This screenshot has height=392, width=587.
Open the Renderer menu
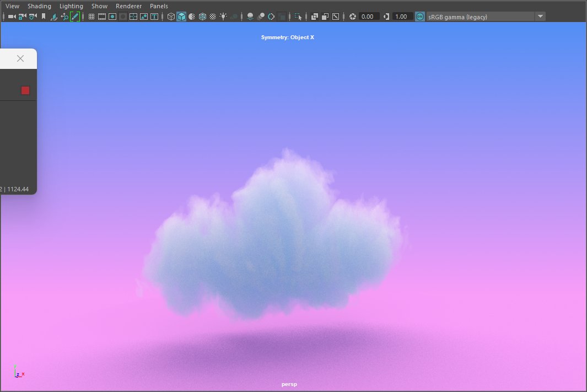pos(128,6)
